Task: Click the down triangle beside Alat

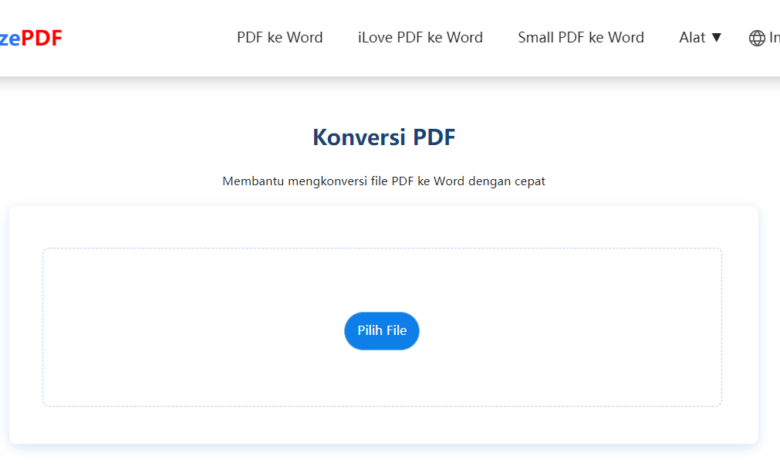Action: coord(716,37)
